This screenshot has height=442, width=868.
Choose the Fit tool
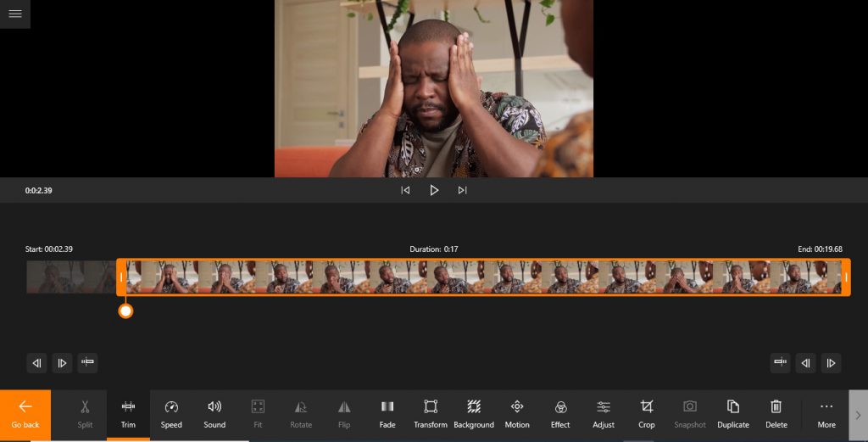(258, 415)
